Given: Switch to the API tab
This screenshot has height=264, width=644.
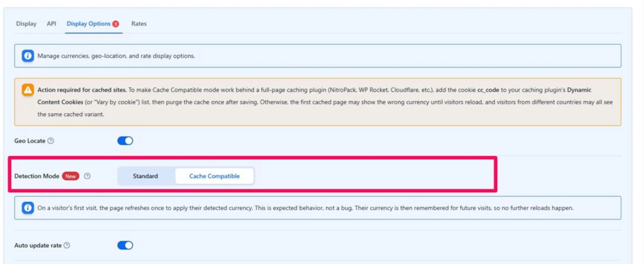Looking at the screenshot, I should pos(51,24).
